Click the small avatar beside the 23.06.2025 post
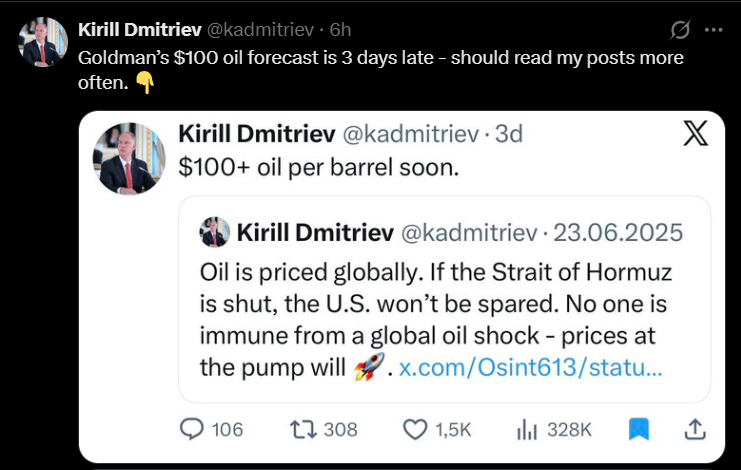 pos(214,232)
